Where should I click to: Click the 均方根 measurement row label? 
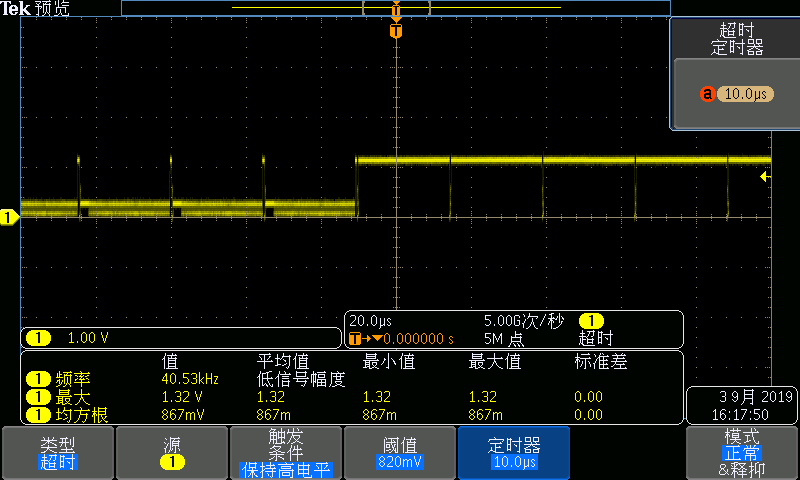point(82,415)
